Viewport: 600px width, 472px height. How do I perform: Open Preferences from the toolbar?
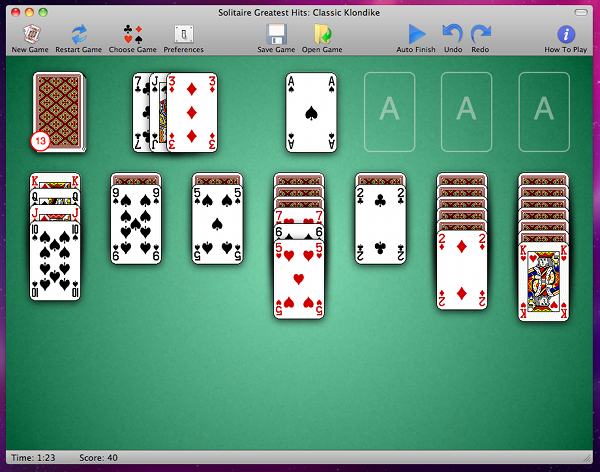coord(183,35)
